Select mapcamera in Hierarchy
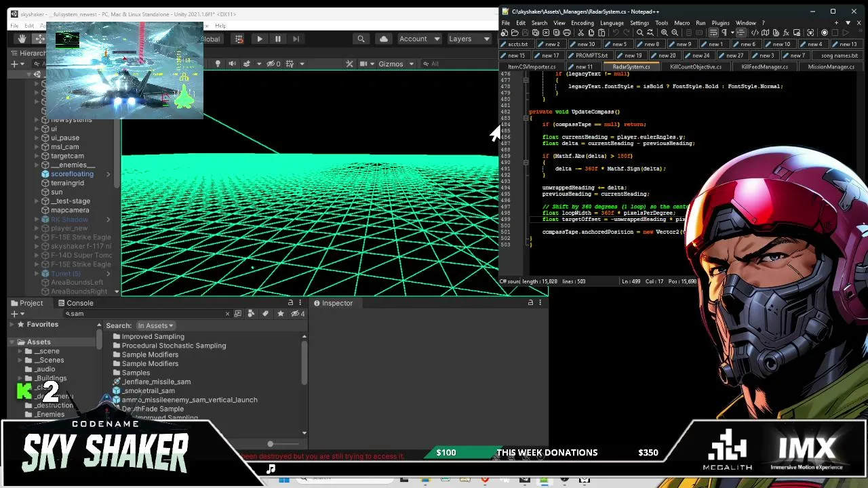Image resolution: width=868 pixels, height=488 pixels. 70,210
